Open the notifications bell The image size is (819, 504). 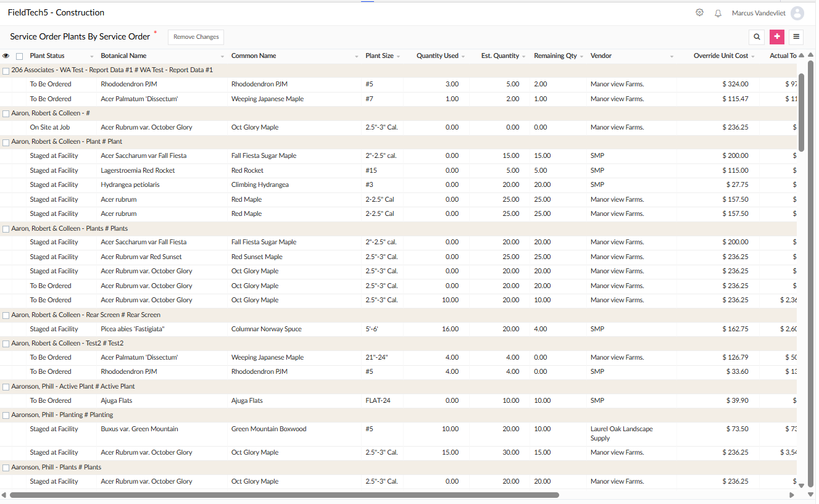pyautogui.click(x=718, y=13)
